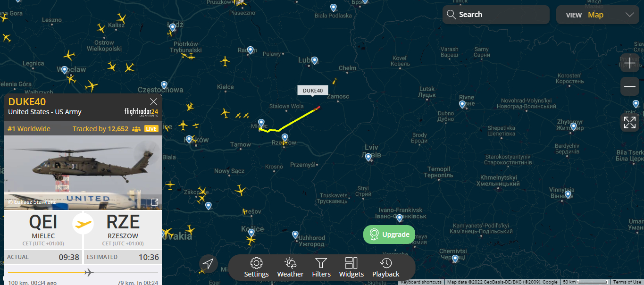Click the LIVE tracking badge
This screenshot has width=644, height=285.
pyautogui.click(x=151, y=129)
